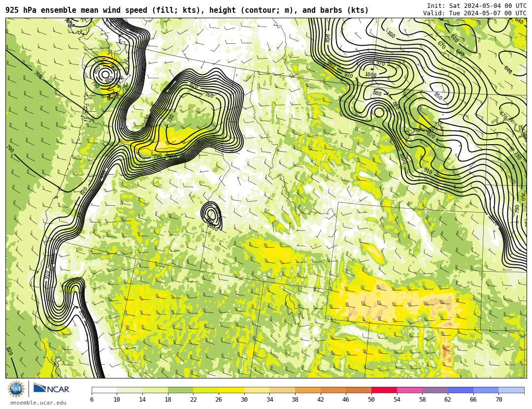Click the colorbar tick label '50'
This screenshot has width=532, height=409.
pos(371,400)
